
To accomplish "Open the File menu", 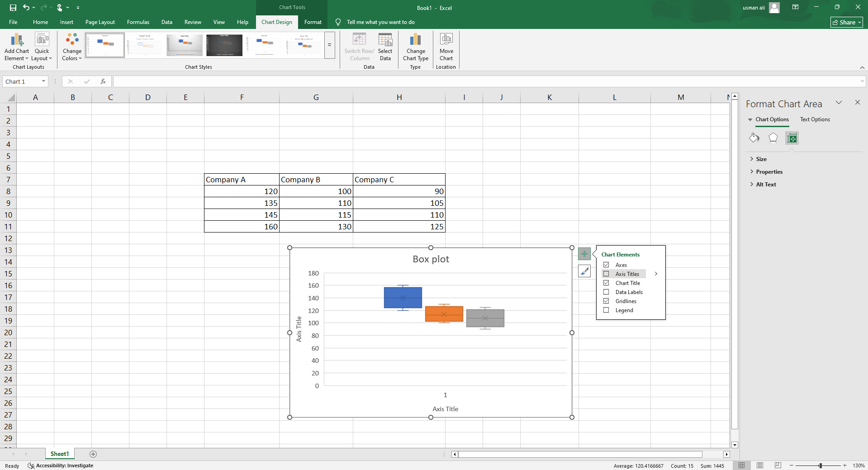I will (13, 22).
